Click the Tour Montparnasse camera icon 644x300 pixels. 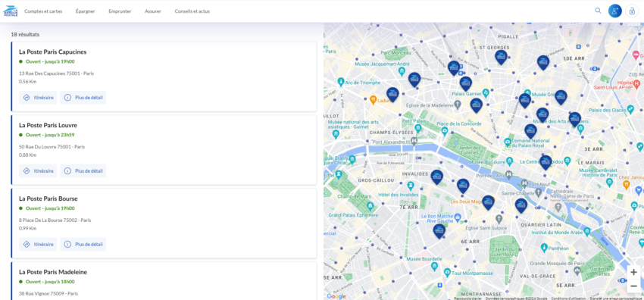pos(447,273)
